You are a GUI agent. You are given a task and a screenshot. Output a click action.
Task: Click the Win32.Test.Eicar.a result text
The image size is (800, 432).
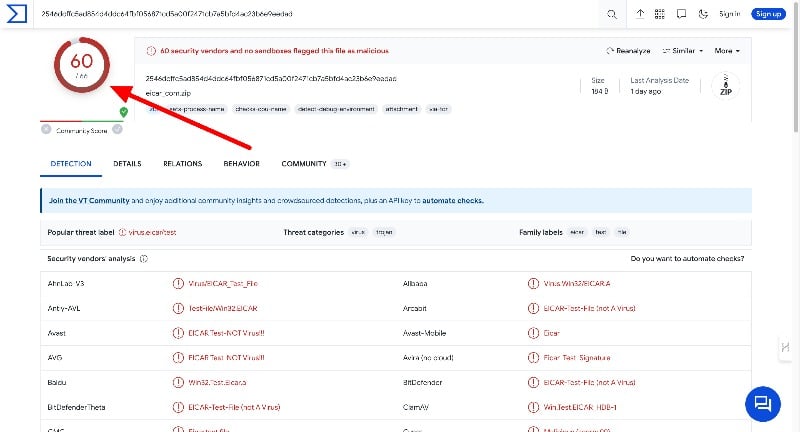(217, 382)
